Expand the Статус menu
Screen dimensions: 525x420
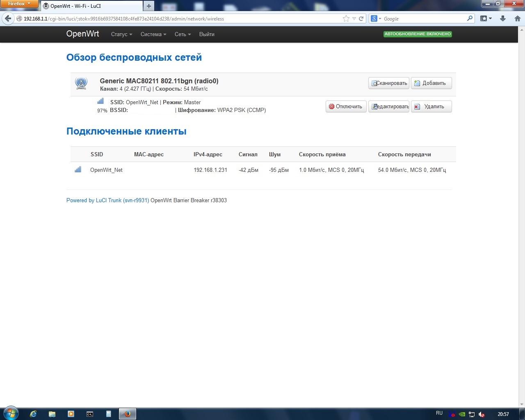[121, 34]
